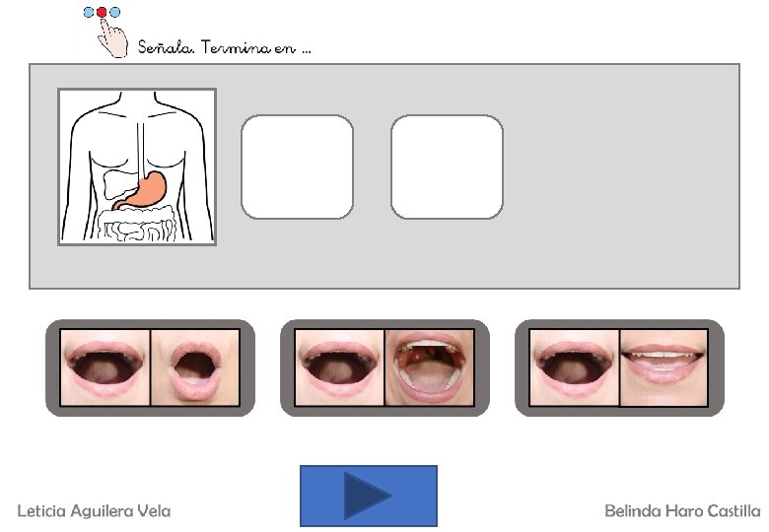This screenshot has width=769, height=532.
Task: Click the left blue dot above the hand
Action: pos(89,12)
